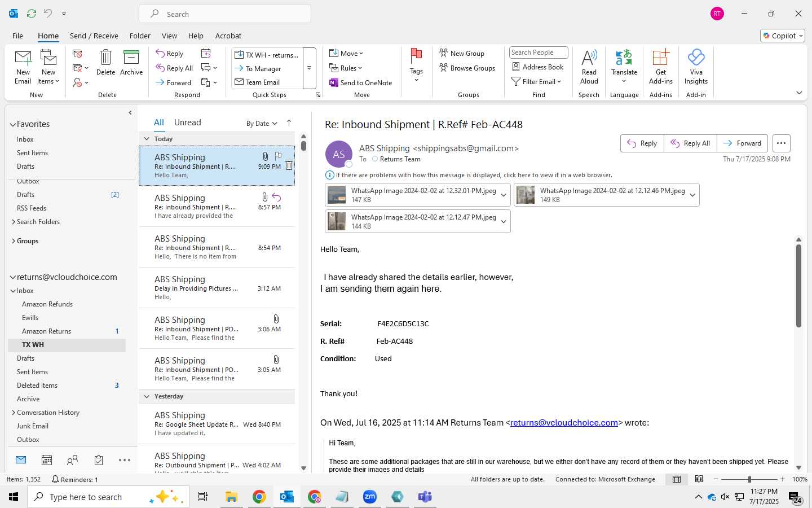The height and width of the screenshot is (508, 812).
Task: Switch to Calendar view in navigation bar
Action: 47,460
